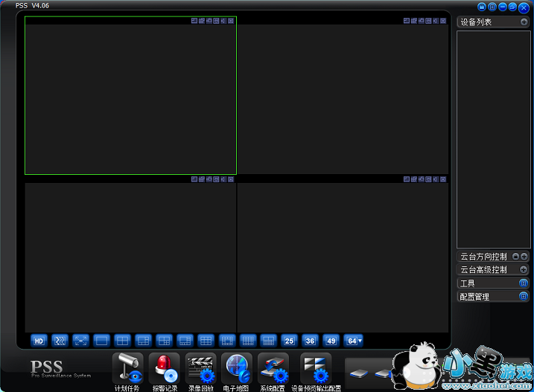Open the 工具 tools menu icon
Screen dimensions: 534x392
pyautogui.click(x=524, y=283)
